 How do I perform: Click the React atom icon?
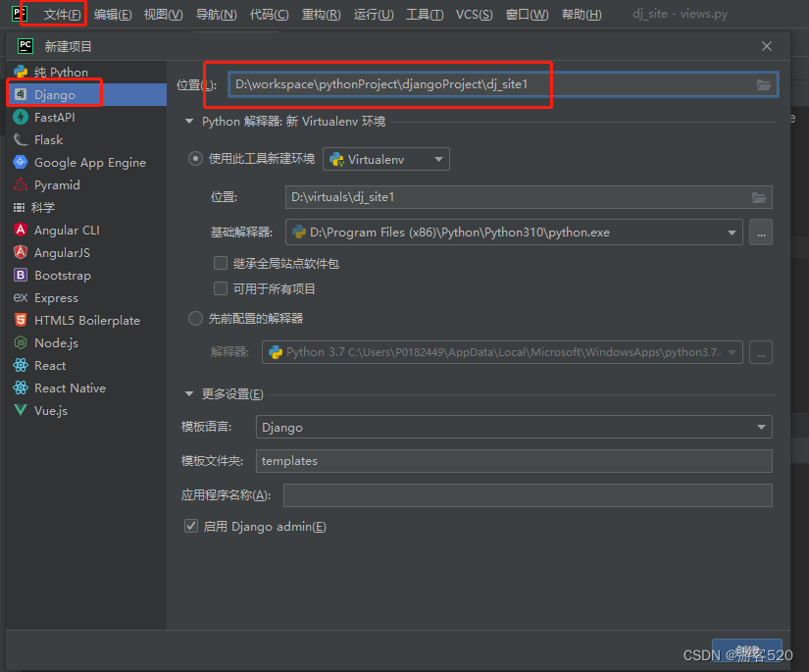[x=21, y=365]
